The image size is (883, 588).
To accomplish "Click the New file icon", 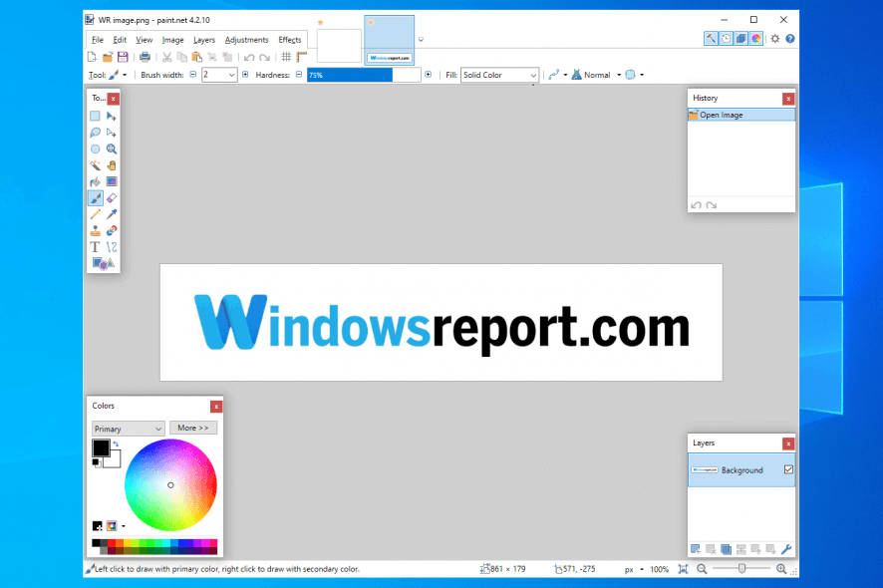I will [93, 57].
